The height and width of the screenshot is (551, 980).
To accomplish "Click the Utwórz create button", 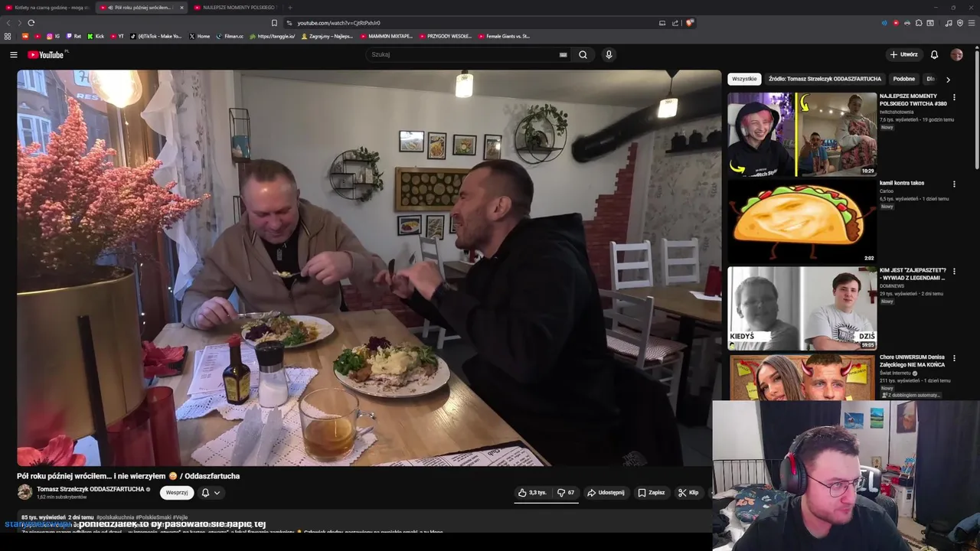I will tap(903, 54).
